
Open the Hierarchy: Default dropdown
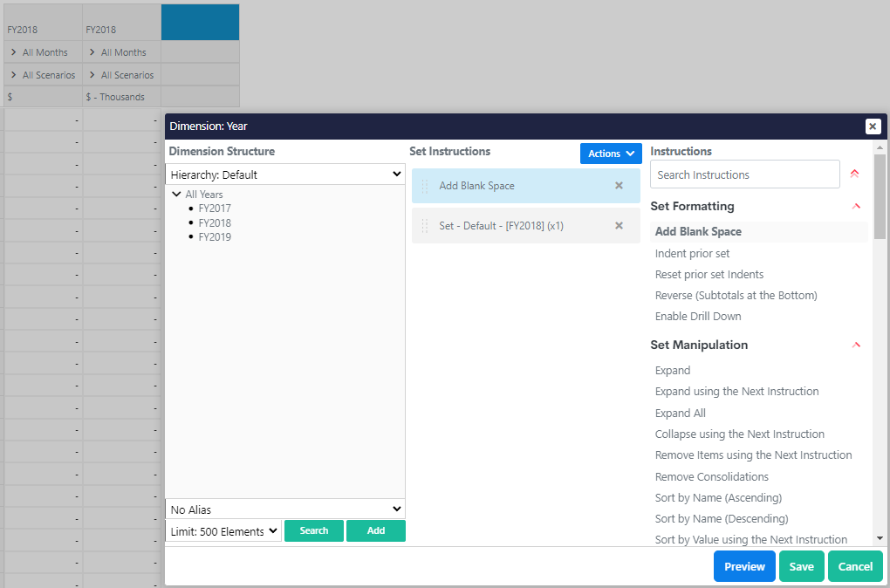(285, 174)
